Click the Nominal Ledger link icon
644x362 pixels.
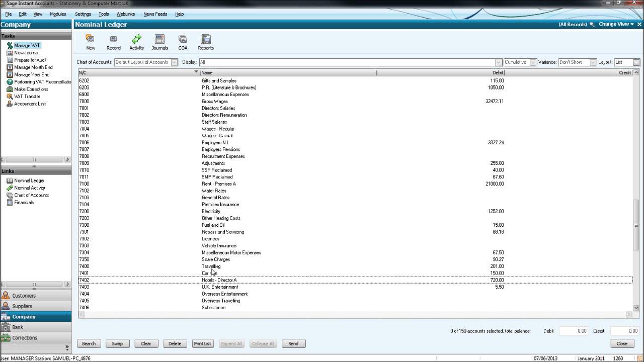(x=10, y=180)
